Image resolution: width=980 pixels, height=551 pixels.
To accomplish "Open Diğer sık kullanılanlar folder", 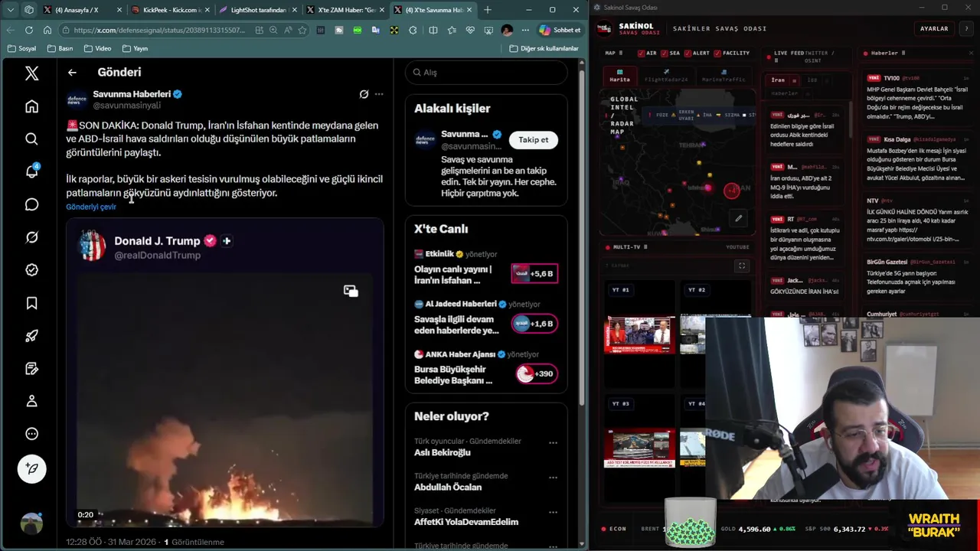I will coord(544,48).
